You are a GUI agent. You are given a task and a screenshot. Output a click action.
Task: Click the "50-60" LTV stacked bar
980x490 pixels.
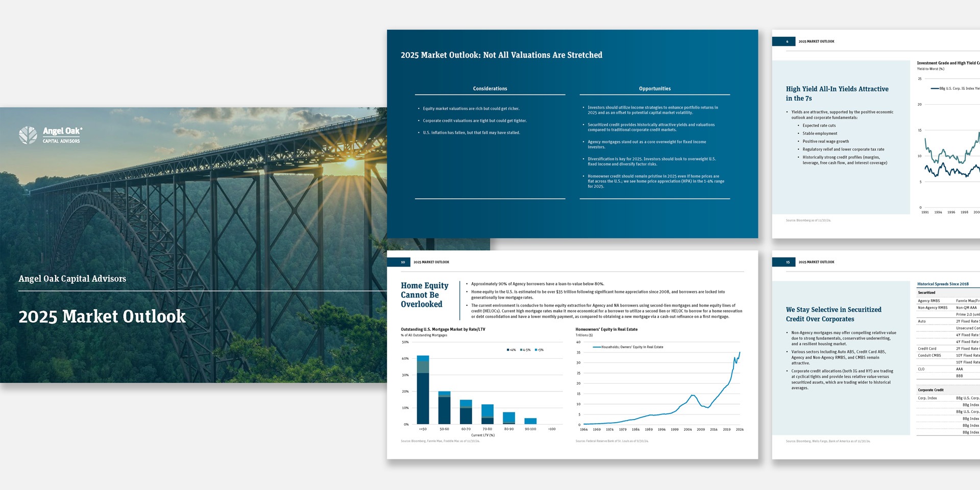point(445,408)
